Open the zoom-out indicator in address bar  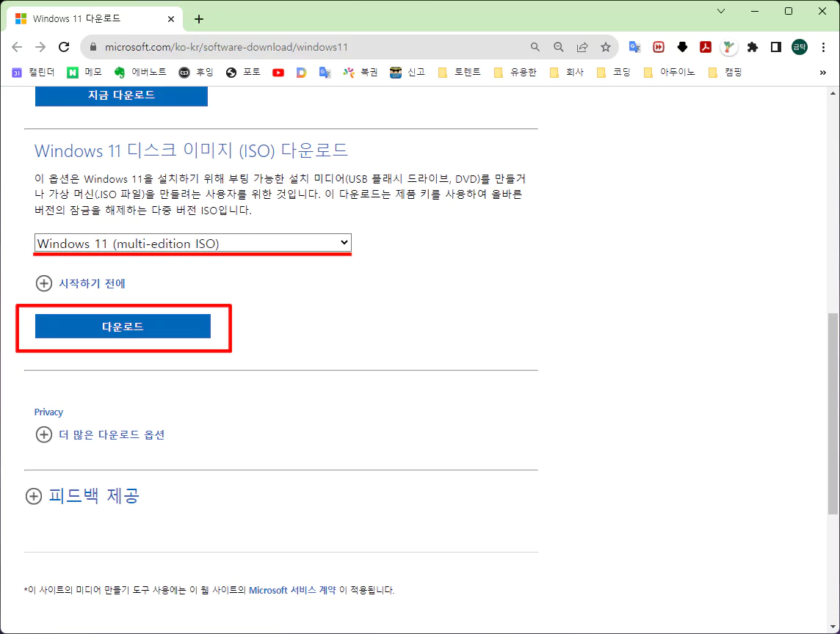(x=558, y=47)
